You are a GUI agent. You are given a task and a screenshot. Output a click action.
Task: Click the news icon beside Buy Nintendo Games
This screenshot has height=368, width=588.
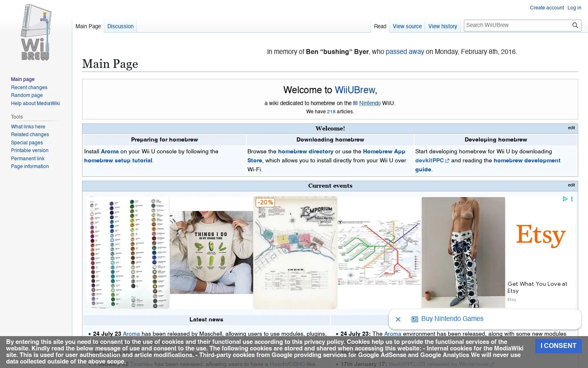pos(415,319)
